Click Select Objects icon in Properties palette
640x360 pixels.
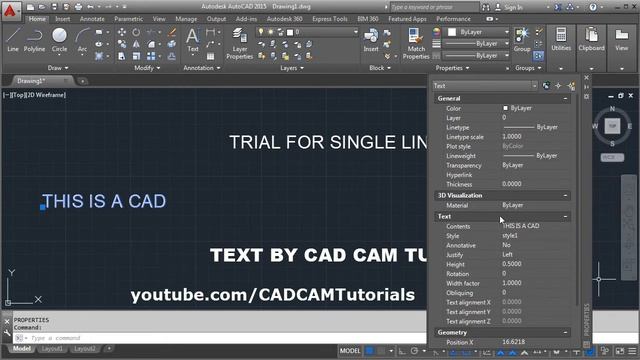pyautogui.click(x=558, y=86)
